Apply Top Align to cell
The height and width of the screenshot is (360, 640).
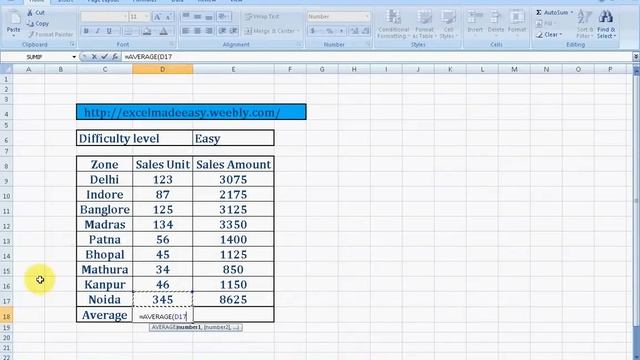point(186,16)
